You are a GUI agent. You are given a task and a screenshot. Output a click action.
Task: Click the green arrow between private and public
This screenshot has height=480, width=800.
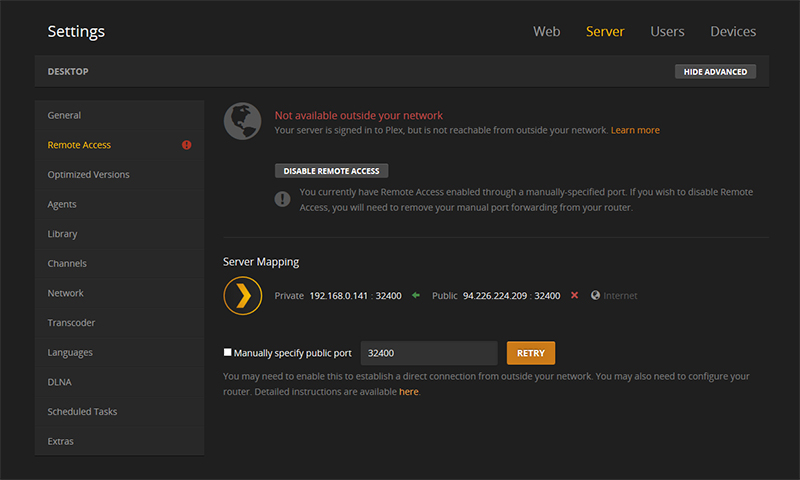[416, 295]
